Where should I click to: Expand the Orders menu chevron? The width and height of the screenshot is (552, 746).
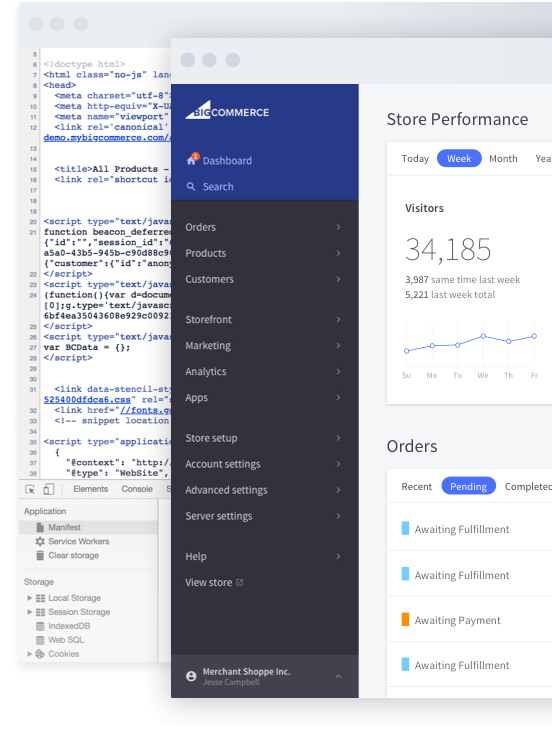(x=338, y=227)
